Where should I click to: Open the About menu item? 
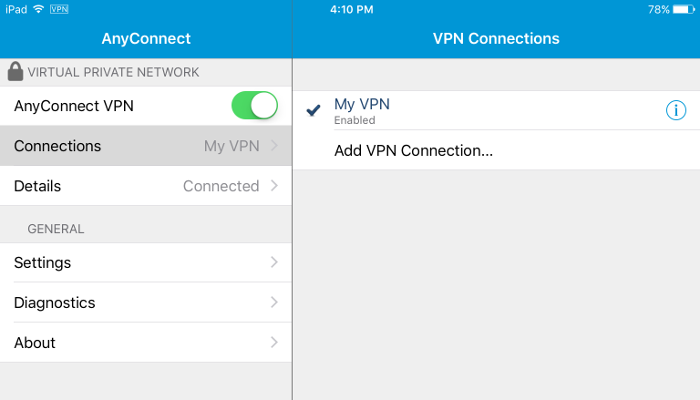click(146, 342)
